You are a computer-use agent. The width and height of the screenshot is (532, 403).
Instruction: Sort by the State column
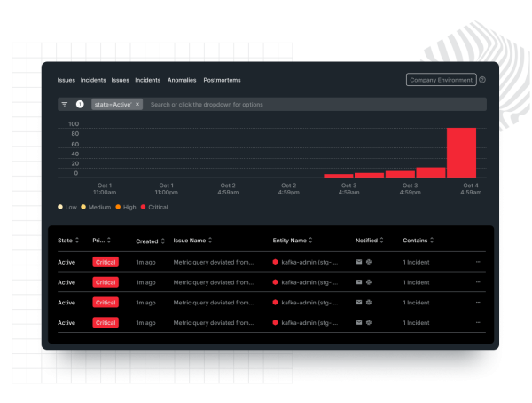click(x=68, y=241)
